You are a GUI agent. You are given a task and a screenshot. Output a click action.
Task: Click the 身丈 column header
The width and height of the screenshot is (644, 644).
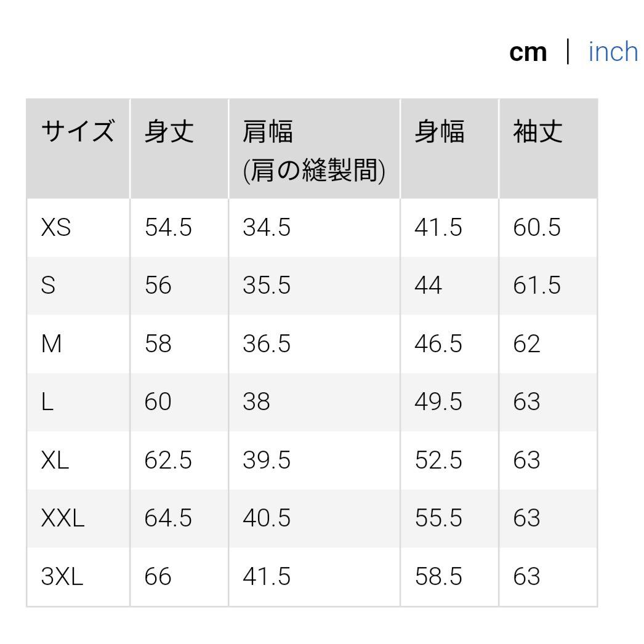tap(169, 131)
